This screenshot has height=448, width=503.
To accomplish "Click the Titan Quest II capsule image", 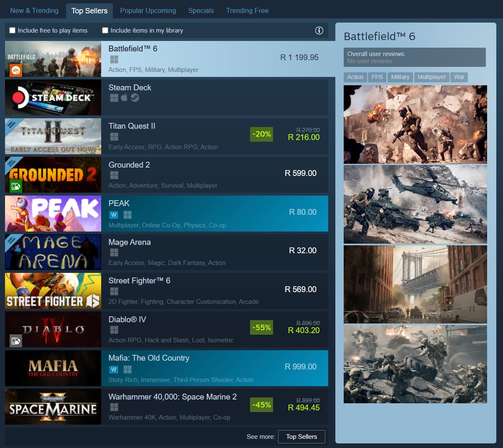I will point(53,136).
